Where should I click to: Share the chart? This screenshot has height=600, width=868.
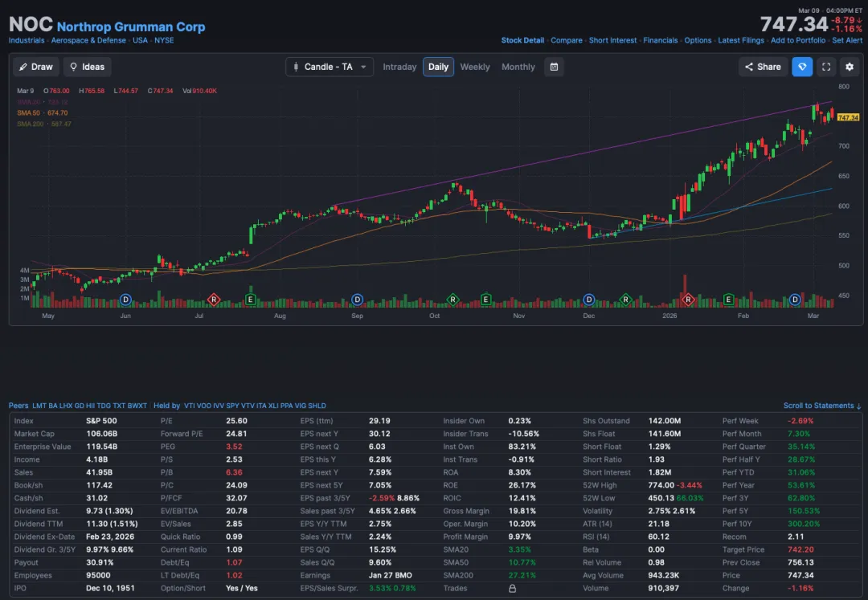(763, 67)
